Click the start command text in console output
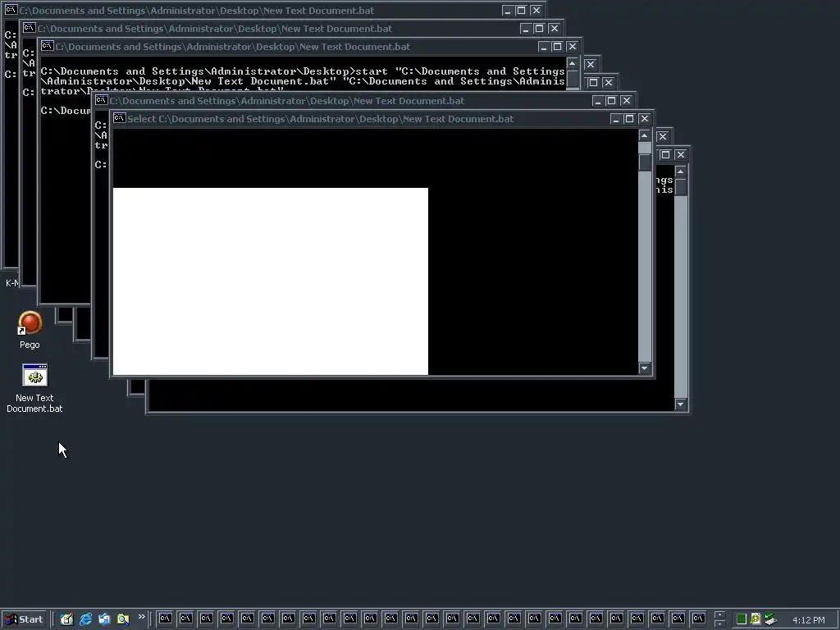This screenshot has width=840, height=630. click(x=303, y=81)
